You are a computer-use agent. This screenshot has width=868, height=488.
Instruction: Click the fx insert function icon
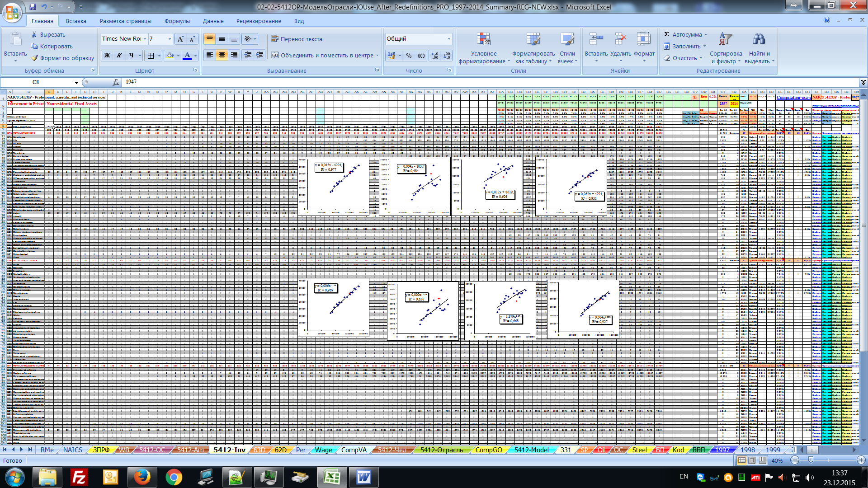[x=116, y=82]
